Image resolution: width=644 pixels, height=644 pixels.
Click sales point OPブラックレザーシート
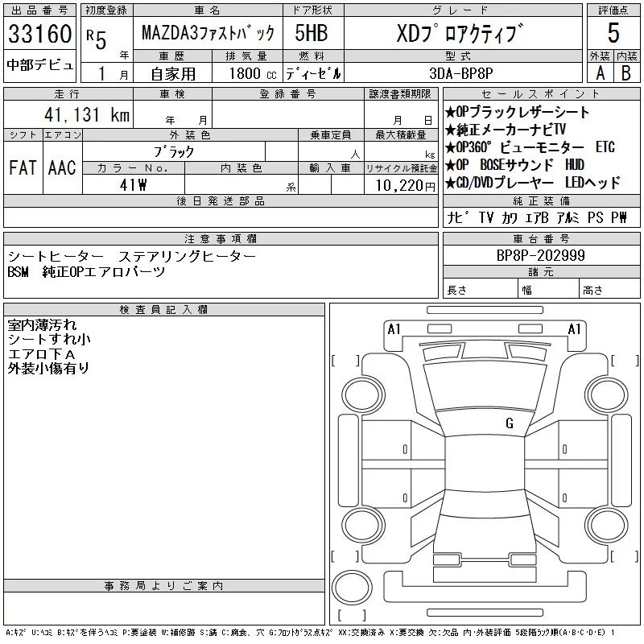[x=517, y=112]
